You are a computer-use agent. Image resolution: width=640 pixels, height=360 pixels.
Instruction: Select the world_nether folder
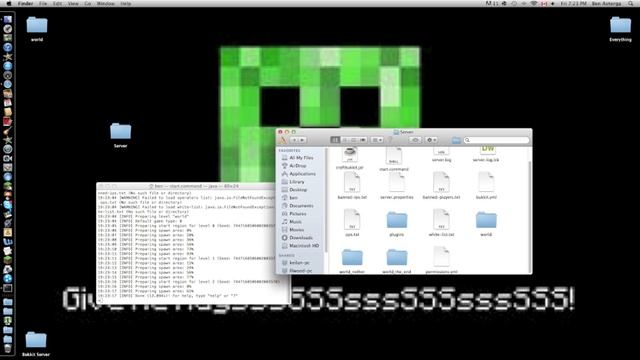click(352, 261)
